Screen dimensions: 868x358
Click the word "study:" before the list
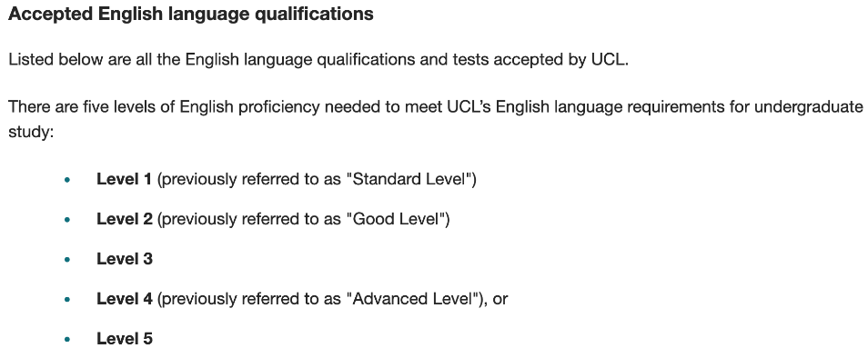point(31,133)
